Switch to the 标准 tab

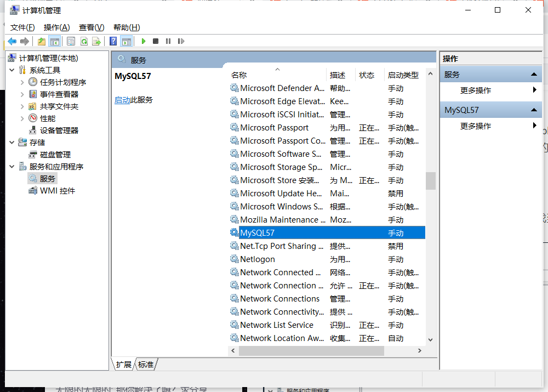(x=146, y=365)
